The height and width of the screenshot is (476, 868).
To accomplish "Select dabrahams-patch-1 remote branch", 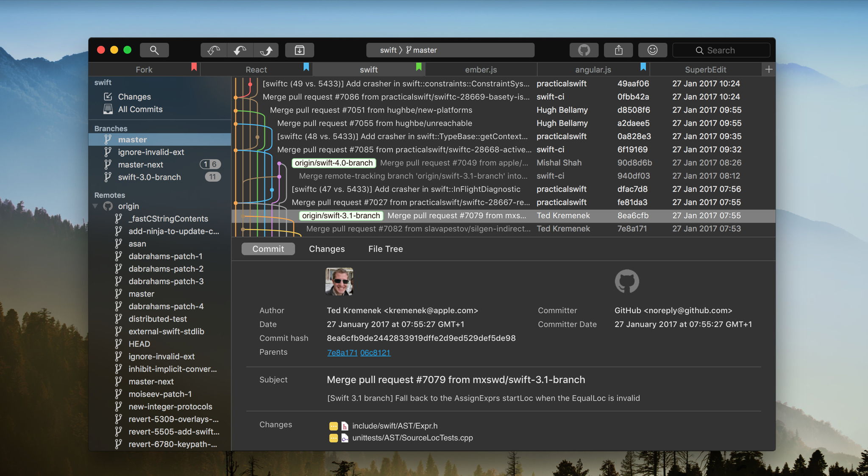I will tap(165, 256).
